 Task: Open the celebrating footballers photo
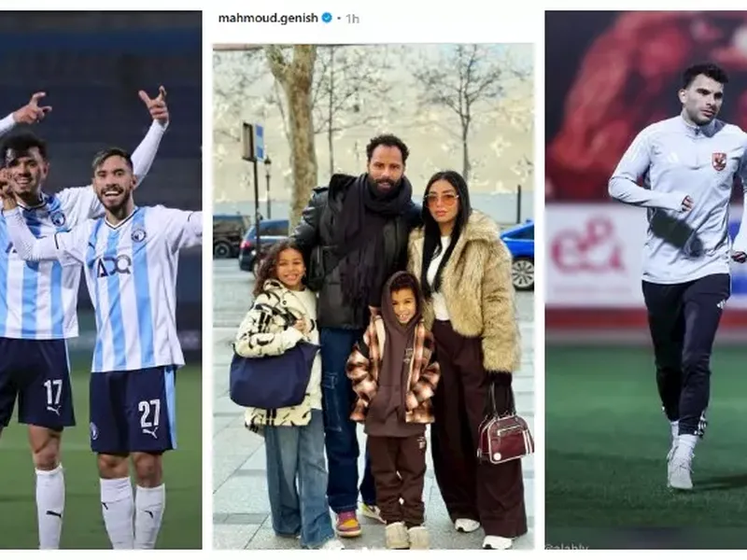click(101, 280)
